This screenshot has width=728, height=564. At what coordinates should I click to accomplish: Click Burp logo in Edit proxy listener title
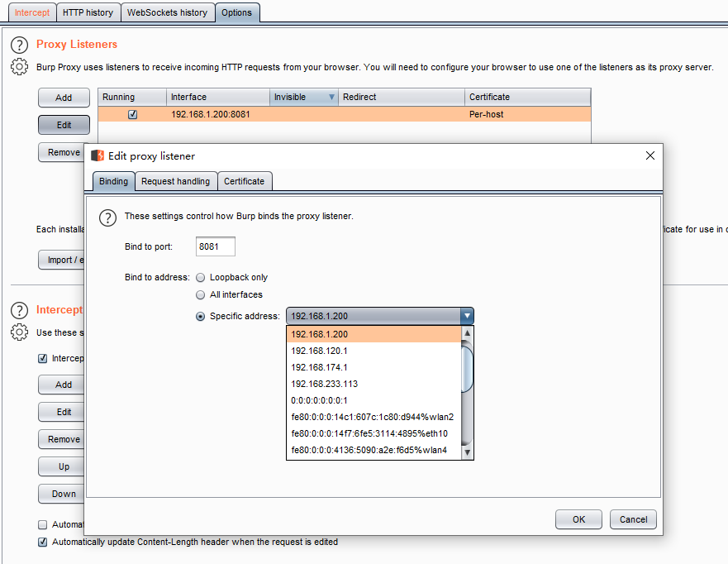(x=98, y=155)
